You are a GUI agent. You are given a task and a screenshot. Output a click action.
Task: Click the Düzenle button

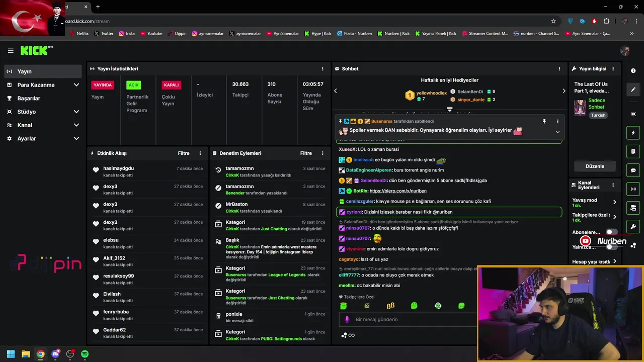pos(595,166)
